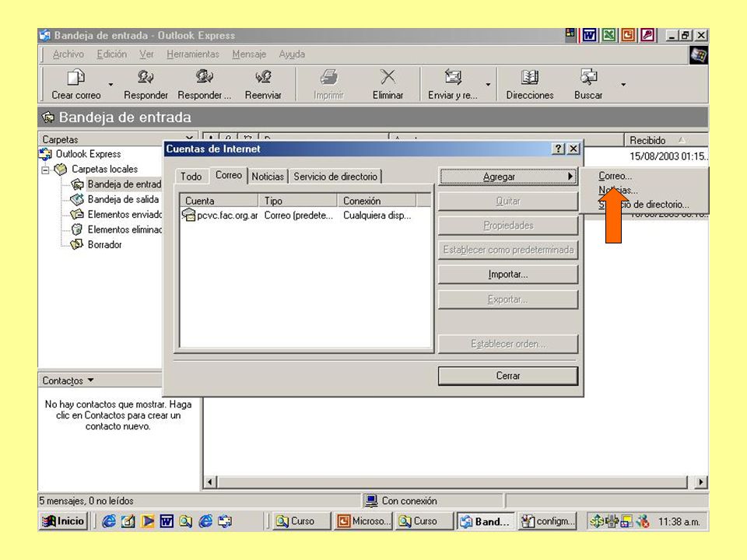
Task: Click the Word icon in Office shortcut bar
Action: (589, 35)
